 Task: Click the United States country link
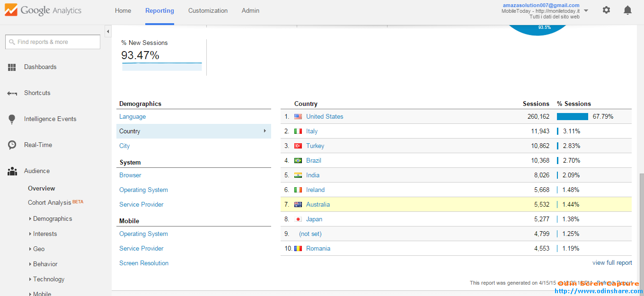click(x=325, y=116)
